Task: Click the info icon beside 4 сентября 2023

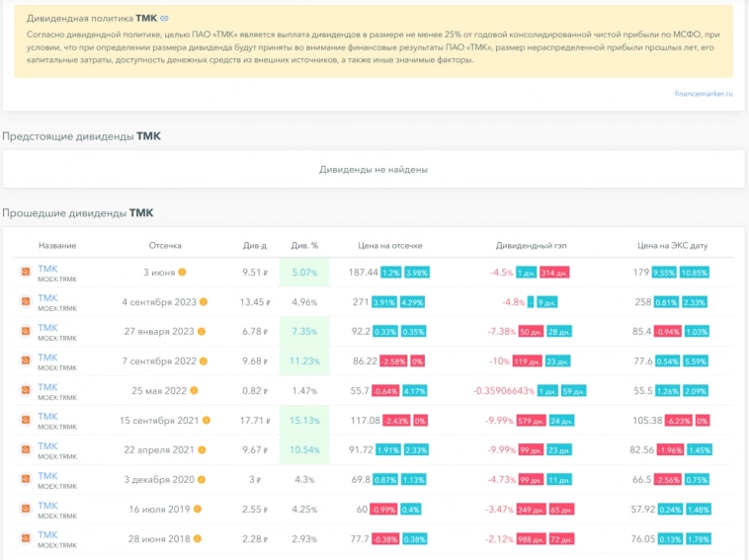Action: pos(204,302)
